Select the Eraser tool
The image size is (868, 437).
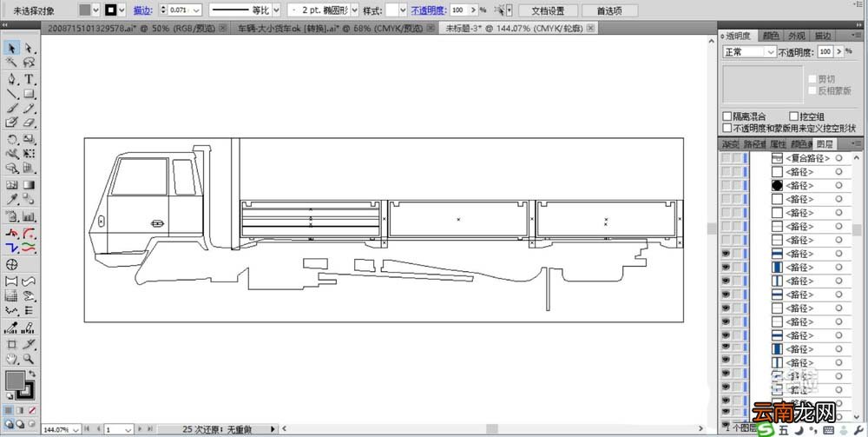(x=29, y=122)
